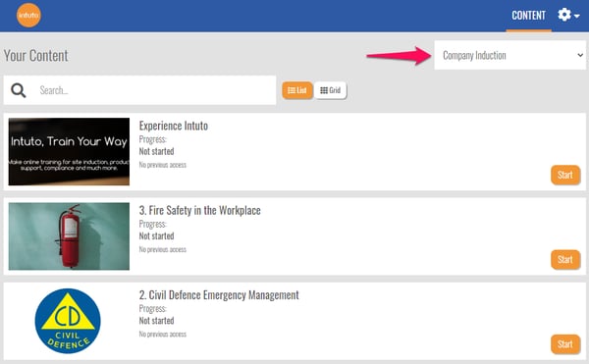Click the search magnifier icon
The width and height of the screenshot is (589, 364).
click(18, 90)
